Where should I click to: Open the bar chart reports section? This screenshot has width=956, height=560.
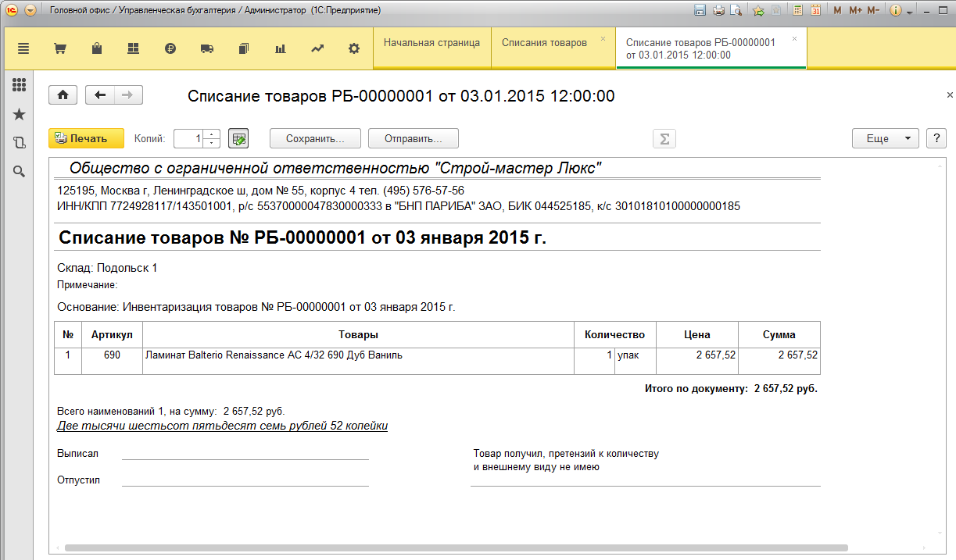coord(281,48)
